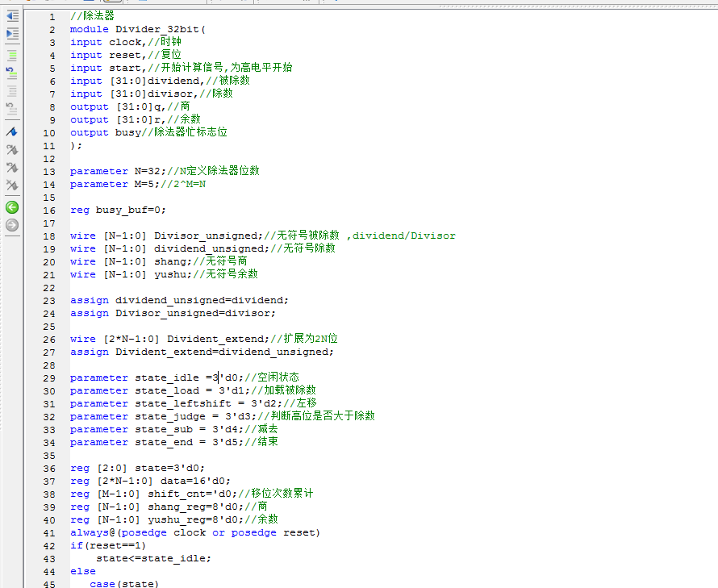Viewport: 718px width, 588px height.
Task: Click the green-lines icon with blue arrow
Action: (x=12, y=73)
